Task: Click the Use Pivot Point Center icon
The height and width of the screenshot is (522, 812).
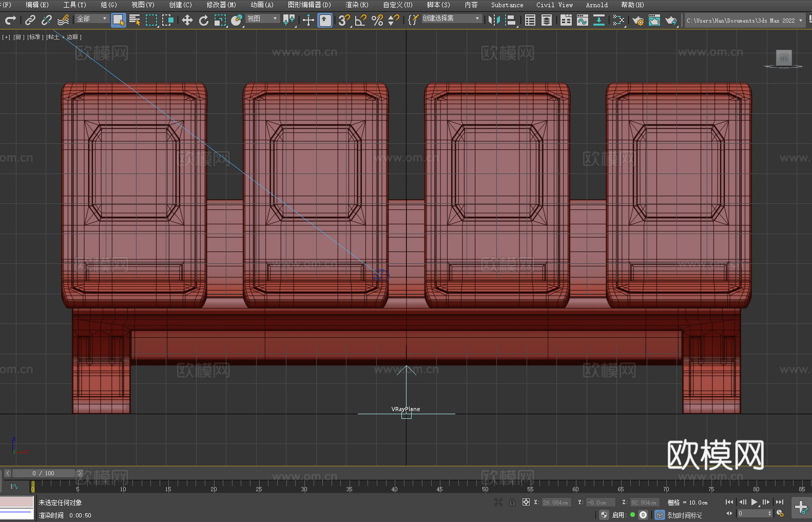Action: tap(289, 20)
